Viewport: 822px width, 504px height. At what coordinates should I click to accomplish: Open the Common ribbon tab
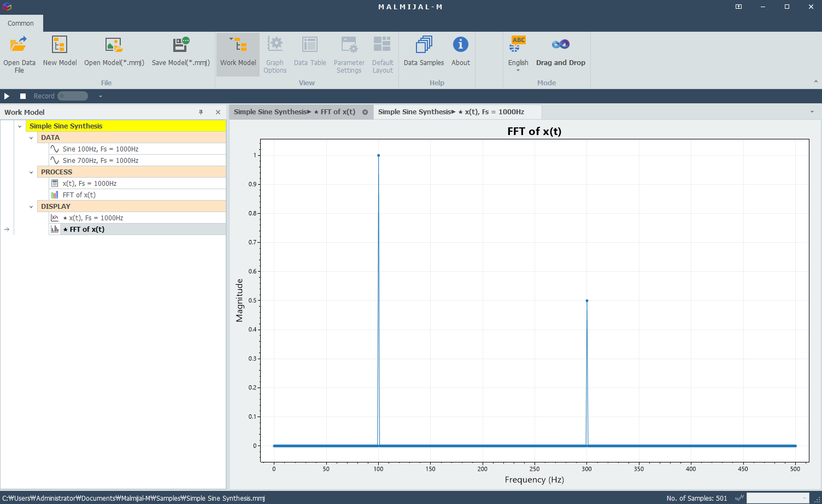(x=21, y=24)
